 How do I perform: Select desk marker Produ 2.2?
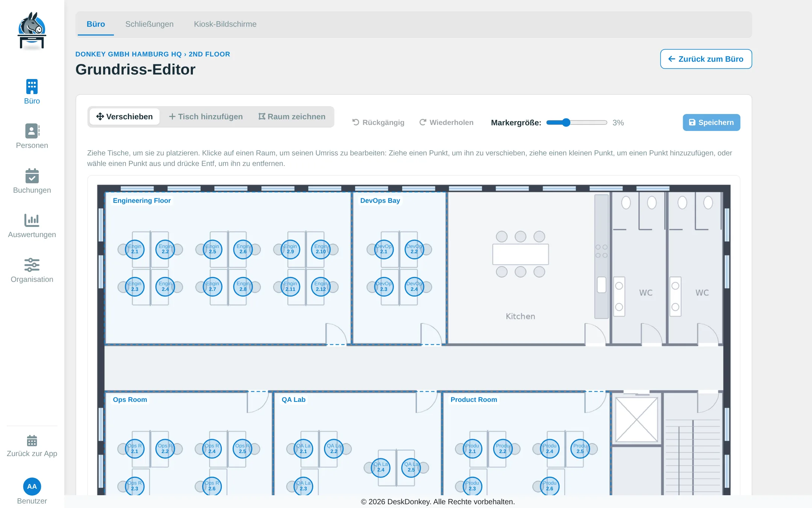tap(503, 449)
